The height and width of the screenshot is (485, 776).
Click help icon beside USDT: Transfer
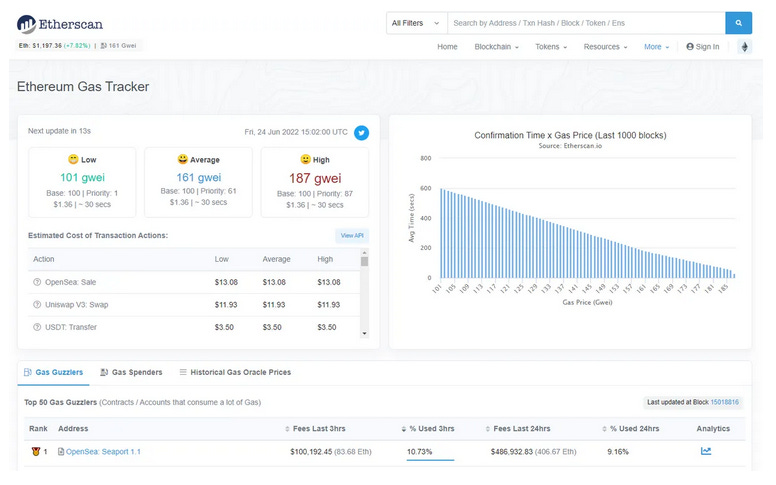click(37, 327)
